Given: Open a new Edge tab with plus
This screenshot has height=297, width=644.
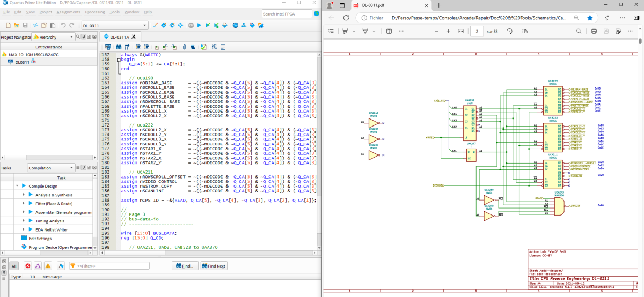Looking at the screenshot, I should click(x=439, y=5).
